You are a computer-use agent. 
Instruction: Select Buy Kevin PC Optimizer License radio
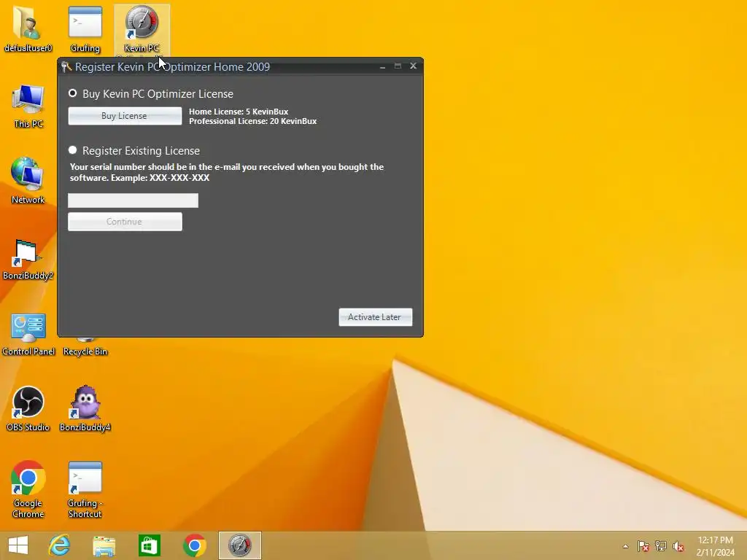[x=72, y=93]
